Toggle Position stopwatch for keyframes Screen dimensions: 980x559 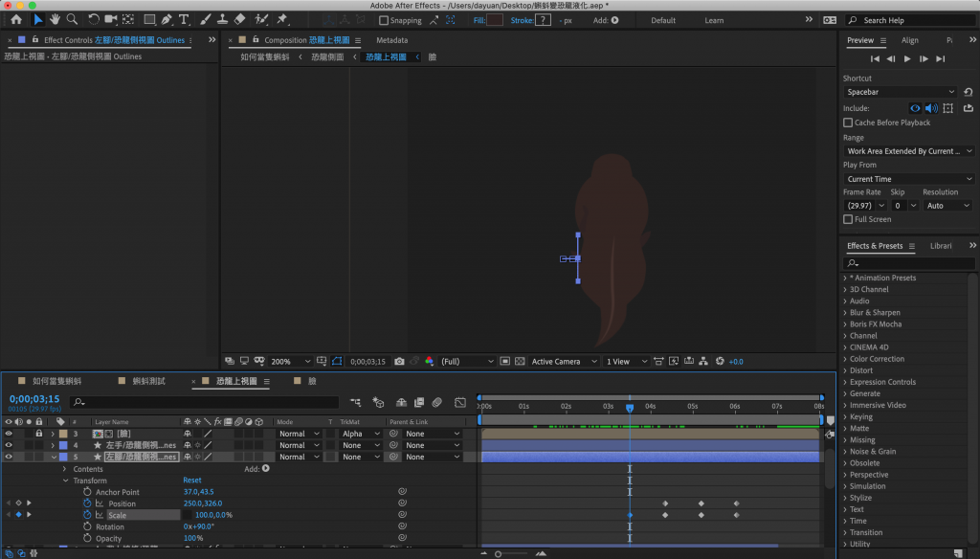(87, 503)
